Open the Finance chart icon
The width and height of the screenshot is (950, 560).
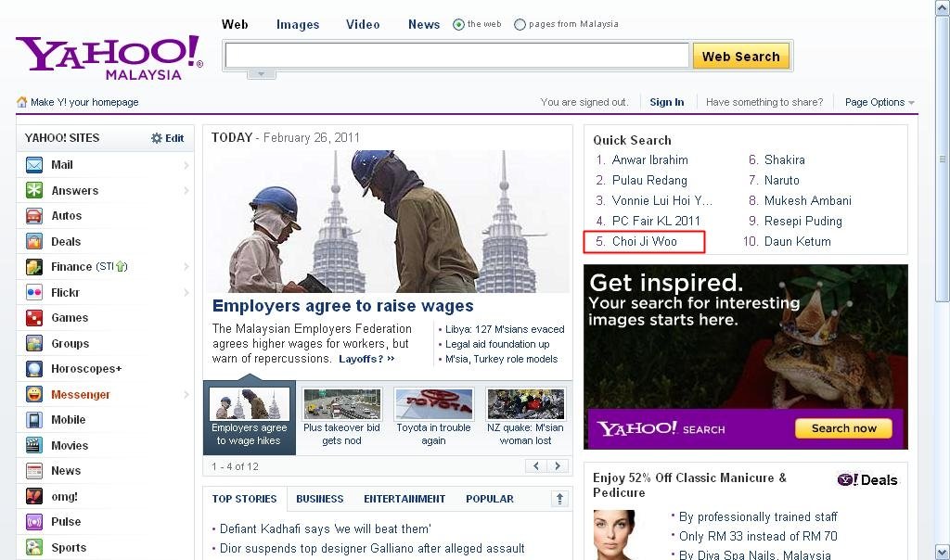pyautogui.click(x=34, y=266)
